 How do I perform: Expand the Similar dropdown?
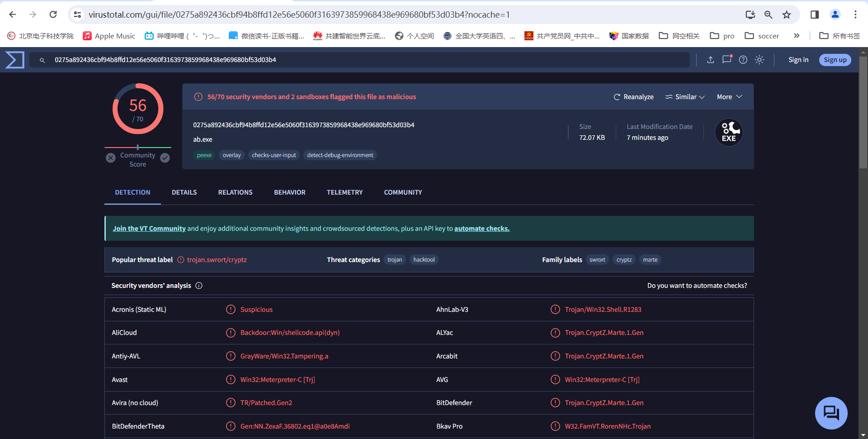pyautogui.click(x=685, y=97)
